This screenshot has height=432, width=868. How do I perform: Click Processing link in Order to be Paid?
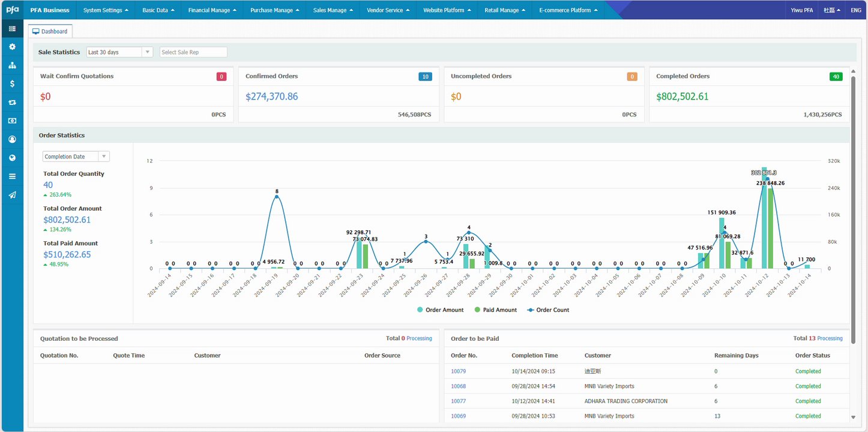pos(830,338)
